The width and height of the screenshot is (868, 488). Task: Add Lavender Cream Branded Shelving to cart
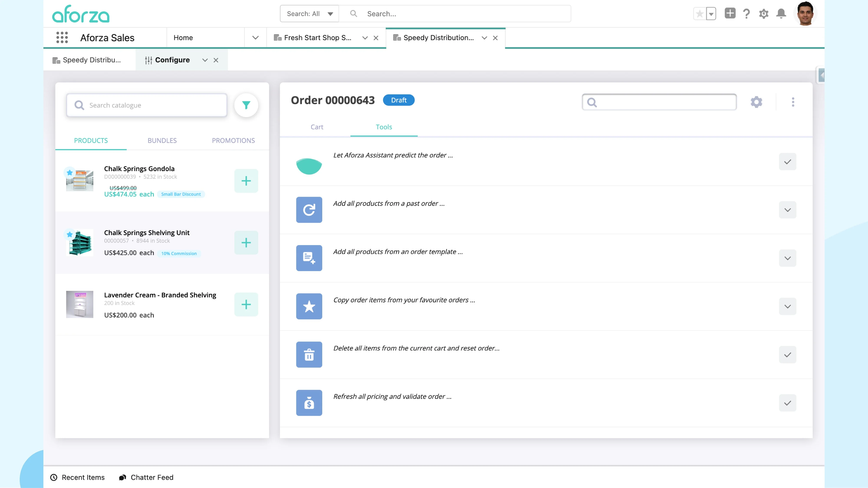pyautogui.click(x=246, y=305)
